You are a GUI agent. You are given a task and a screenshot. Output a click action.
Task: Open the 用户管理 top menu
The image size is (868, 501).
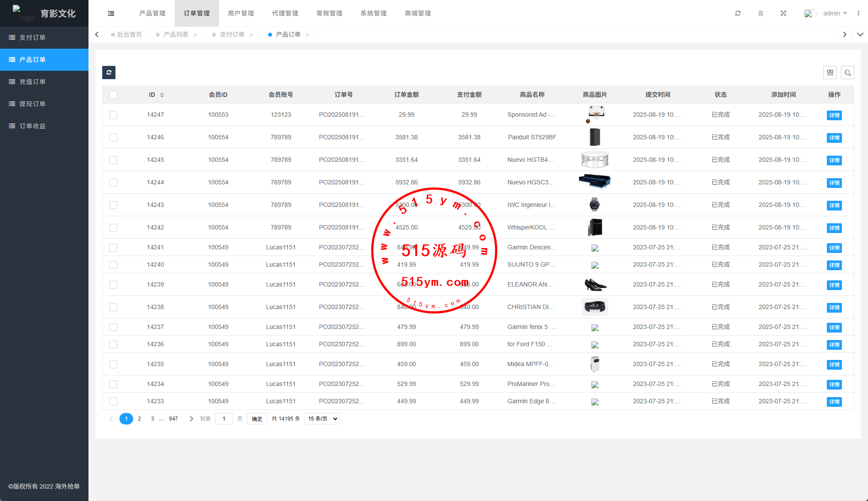[x=241, y=13]
